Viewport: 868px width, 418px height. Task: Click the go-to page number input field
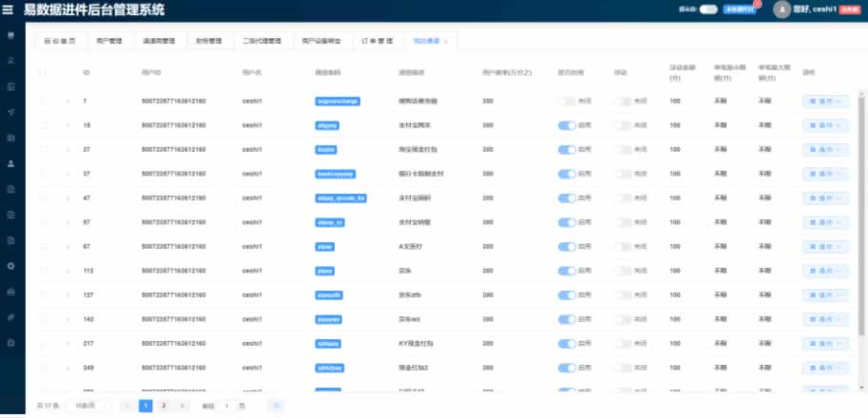tap(227, 406)
